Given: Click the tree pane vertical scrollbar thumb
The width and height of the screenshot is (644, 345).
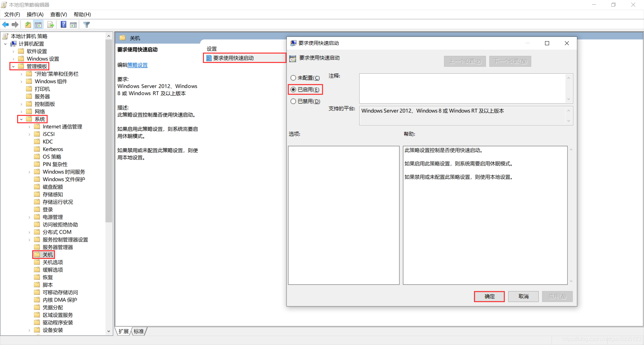Looking at the screenshot, I should coord(109,131).
